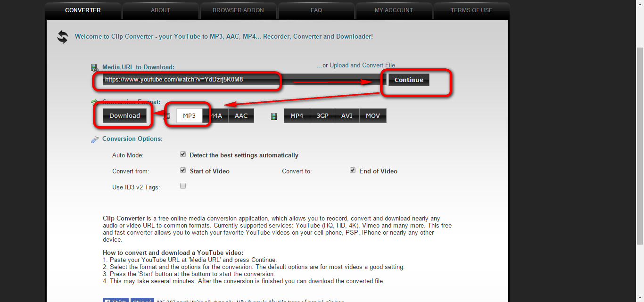Screen dimensions: 644x302
Task: Open the MY ACCOUNT tab
Action: coord(394,10)
